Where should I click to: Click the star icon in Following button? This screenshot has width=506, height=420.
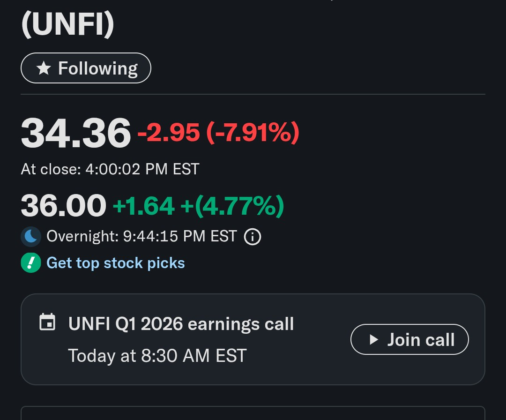point(44,68)
